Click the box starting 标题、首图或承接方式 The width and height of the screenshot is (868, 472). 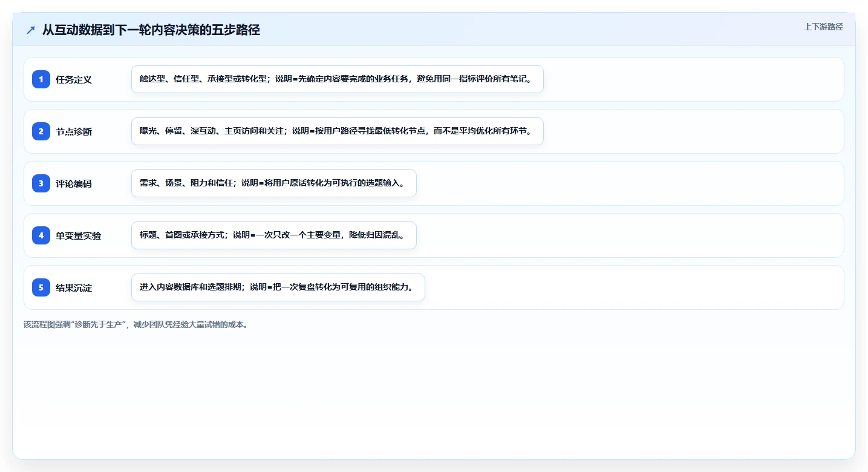tap(274, 235)
